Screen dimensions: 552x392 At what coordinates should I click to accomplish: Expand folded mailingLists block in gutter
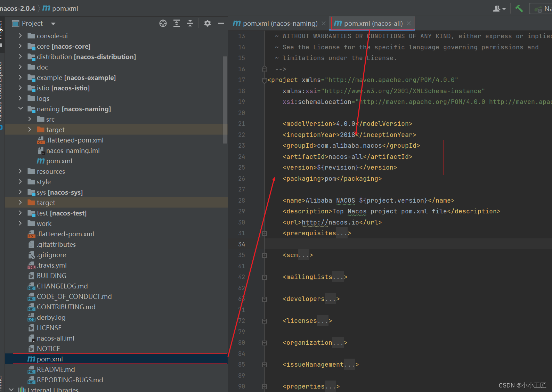265,277
